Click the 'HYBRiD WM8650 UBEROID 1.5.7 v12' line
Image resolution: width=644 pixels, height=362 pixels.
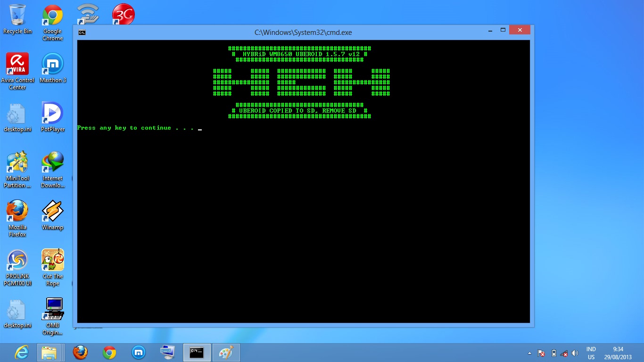tap(299, 54)
